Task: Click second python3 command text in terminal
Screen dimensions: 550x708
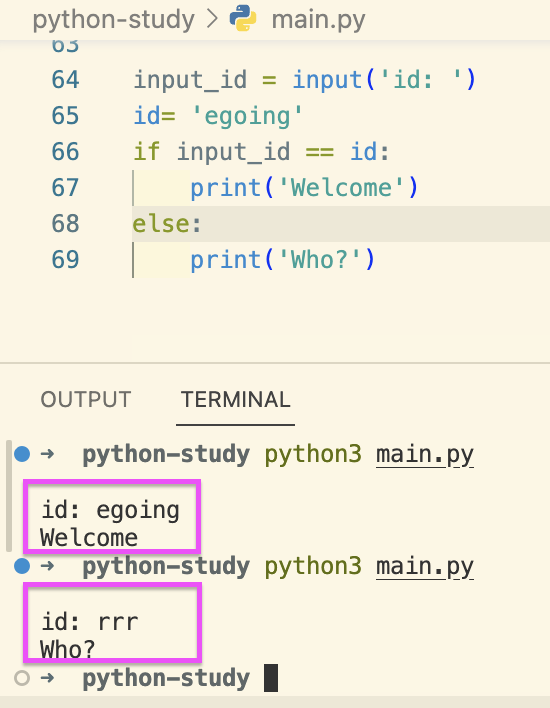Action: coord(313,567)
